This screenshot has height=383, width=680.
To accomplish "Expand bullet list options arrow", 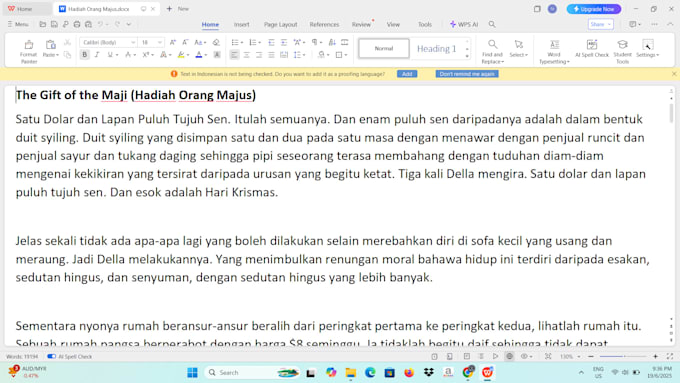I will [242, 43].
